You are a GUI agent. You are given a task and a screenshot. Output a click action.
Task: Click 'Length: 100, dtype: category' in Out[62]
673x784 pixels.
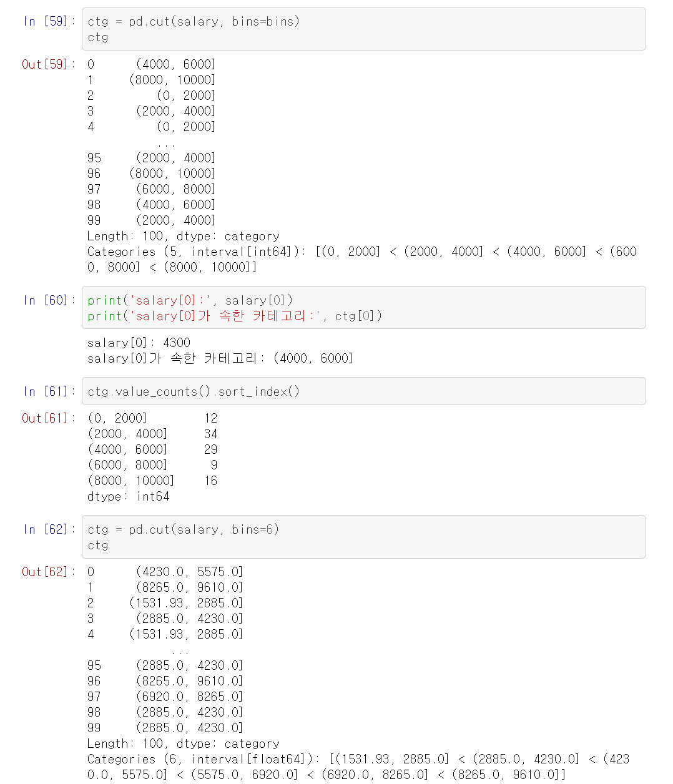[184, 743]
